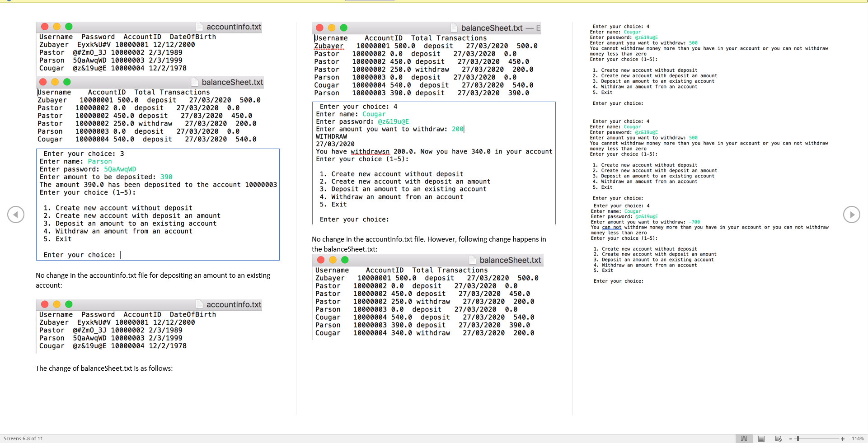This screenshot has height=443, width=868.
Task: Click the line "The change of balanceSheet.txt is as follows:"
Action: [x=104, y=368]
